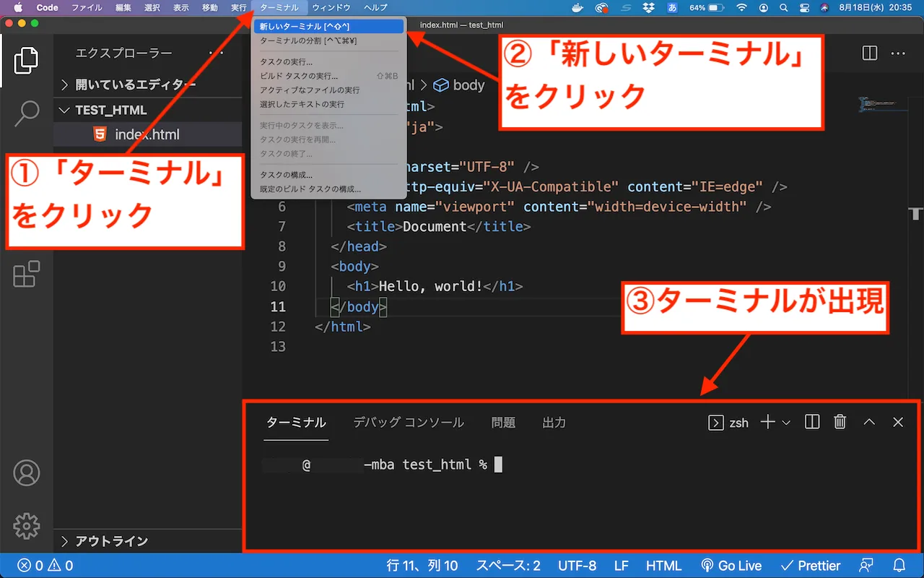Click the Accounts icon in the activity bar

[27, 473]
